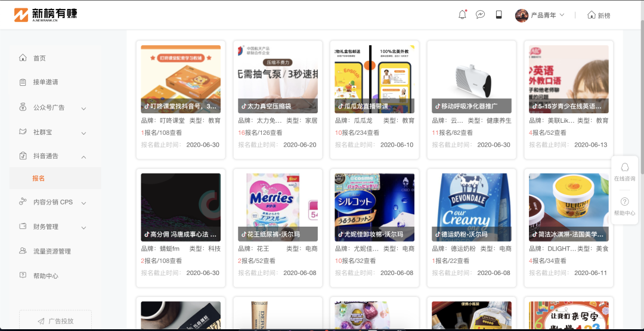Click 品牌: 德运奶粉 text
Screen dimensions: 644x331
point(454,249)
